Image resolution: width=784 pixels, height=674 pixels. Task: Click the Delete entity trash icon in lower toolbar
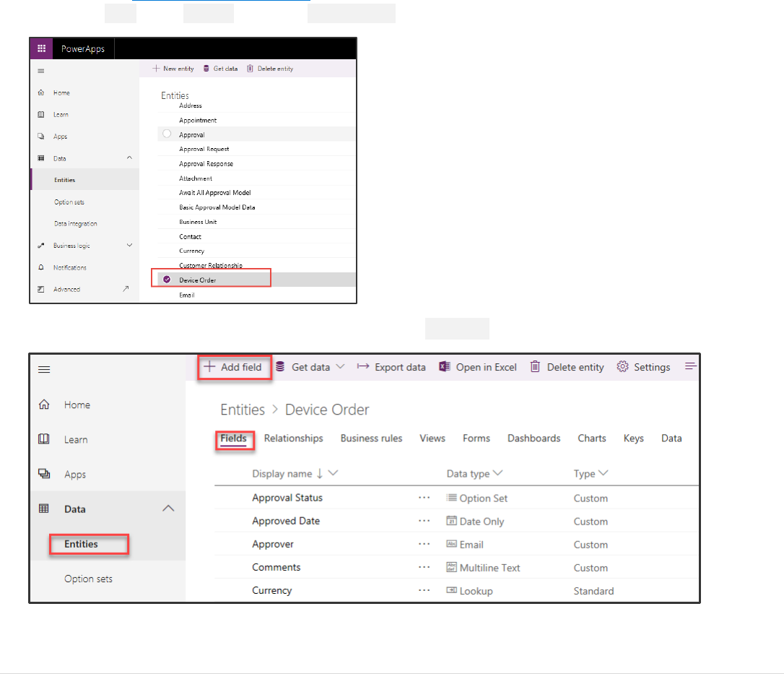(535, 367)
